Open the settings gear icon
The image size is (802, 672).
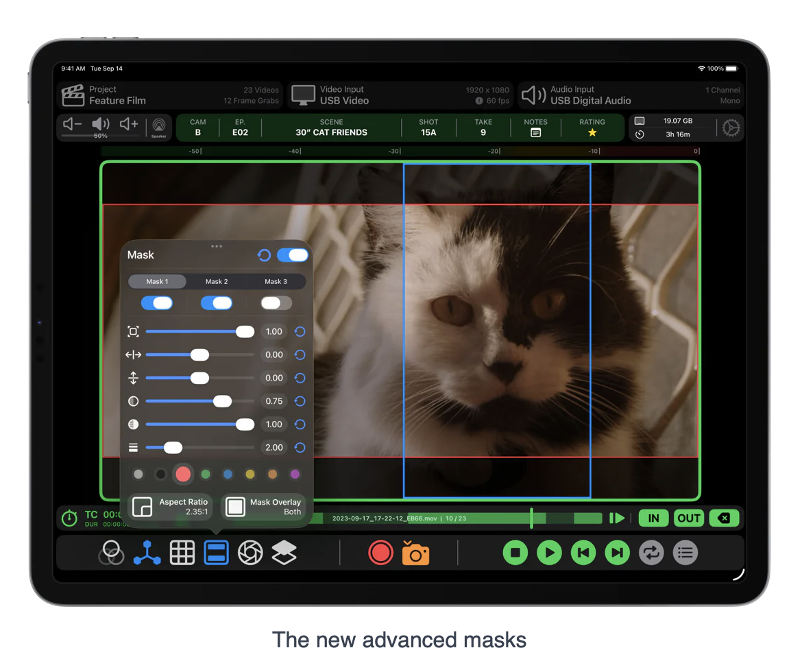731,128
